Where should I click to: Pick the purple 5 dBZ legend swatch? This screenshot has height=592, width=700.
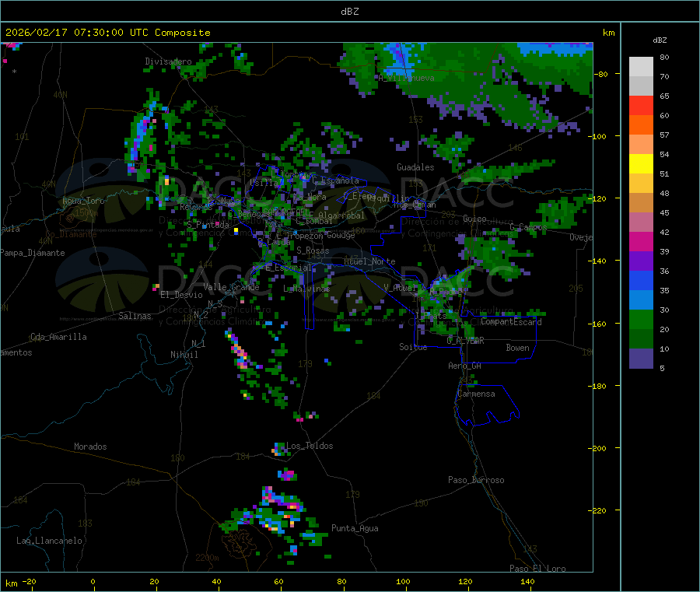point(641,359)
